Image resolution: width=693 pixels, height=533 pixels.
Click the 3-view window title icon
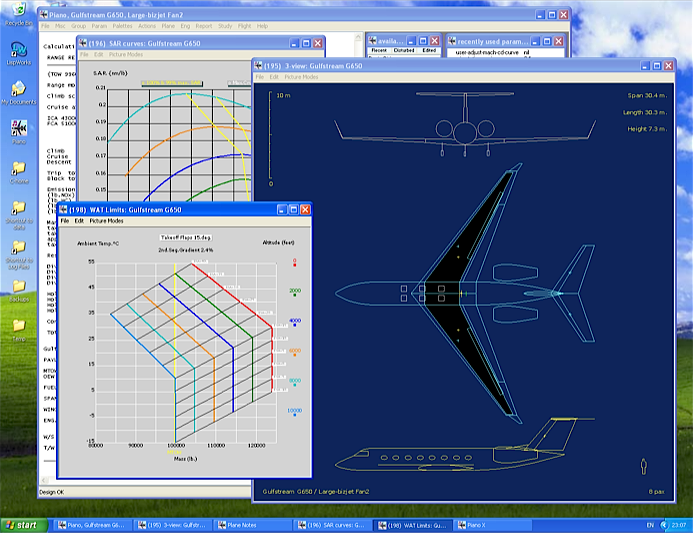pyautogui.click(x=259, y=66)
